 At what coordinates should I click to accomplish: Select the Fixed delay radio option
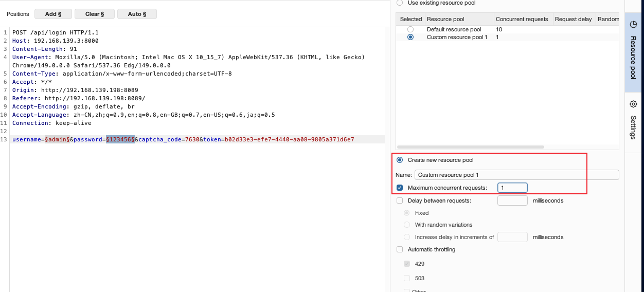[407, 213]
